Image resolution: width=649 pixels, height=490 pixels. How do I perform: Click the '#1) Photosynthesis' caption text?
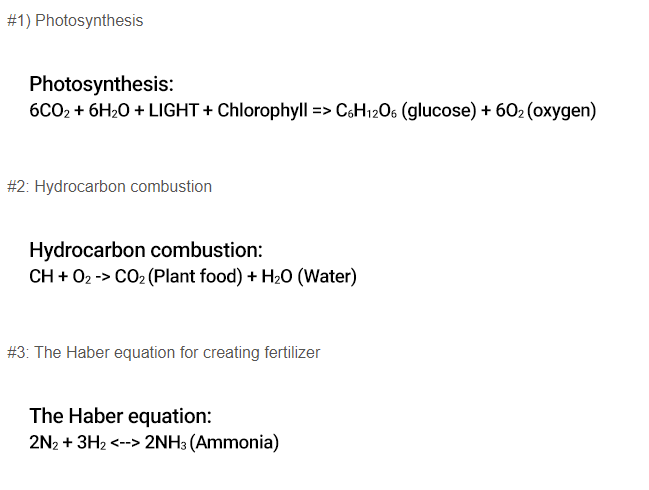click(74, 20)
